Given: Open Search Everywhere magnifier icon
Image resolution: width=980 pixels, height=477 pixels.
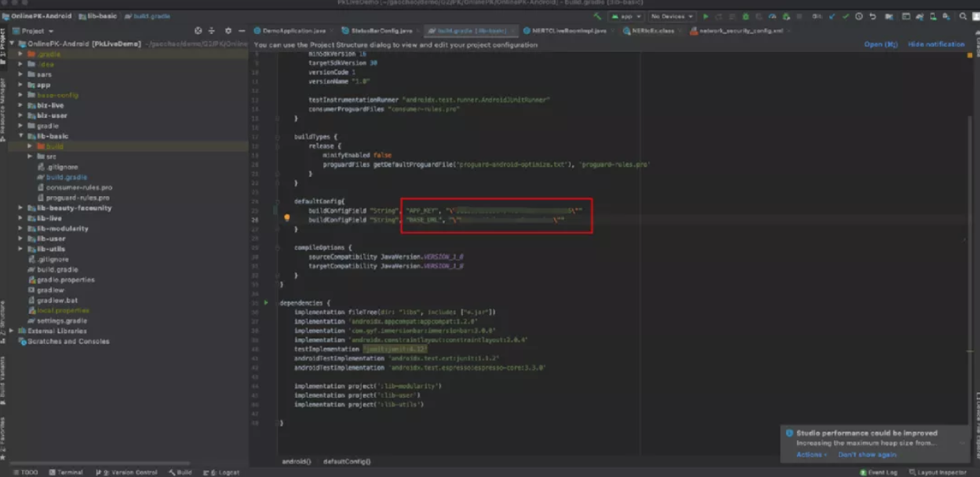Looking at the screenshot, I should [x=963, y=16].
